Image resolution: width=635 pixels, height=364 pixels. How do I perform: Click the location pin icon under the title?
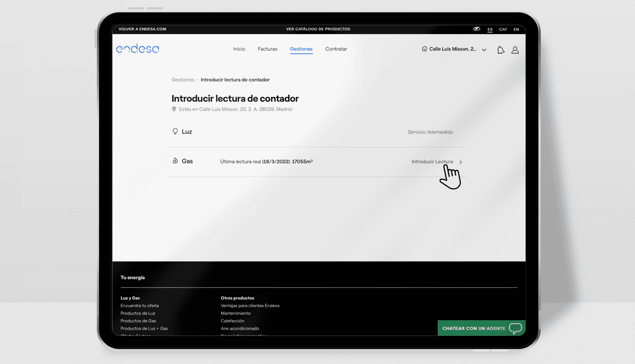pos(174,109)
